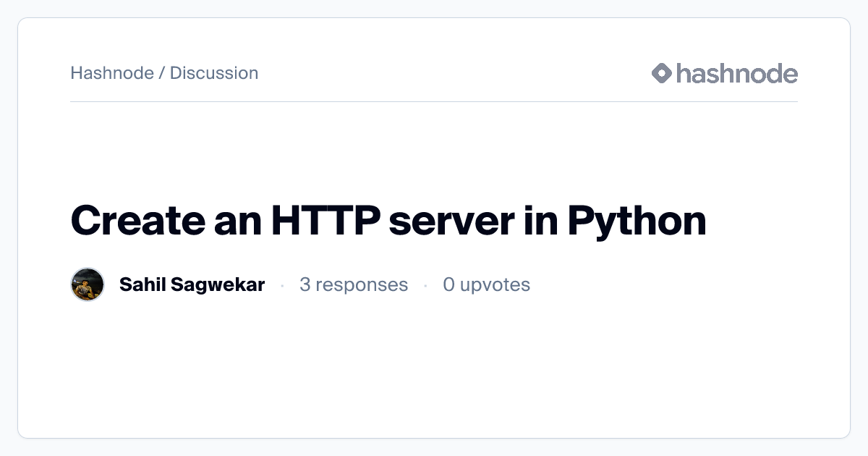Screen dimensions: 868x456
Task: Click the dot separator after author name
Action: click(x=282, y=285)
